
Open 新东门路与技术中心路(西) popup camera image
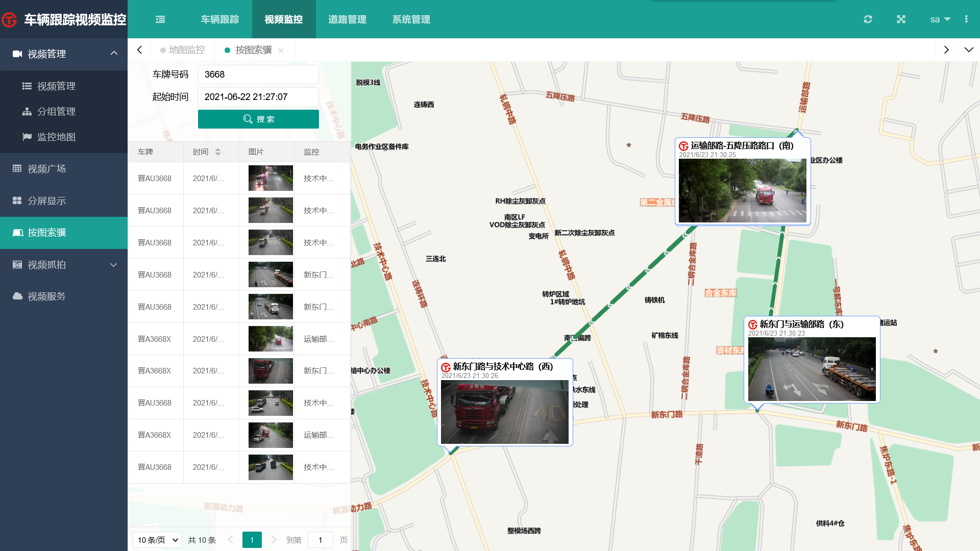click(x=505, y=412)
